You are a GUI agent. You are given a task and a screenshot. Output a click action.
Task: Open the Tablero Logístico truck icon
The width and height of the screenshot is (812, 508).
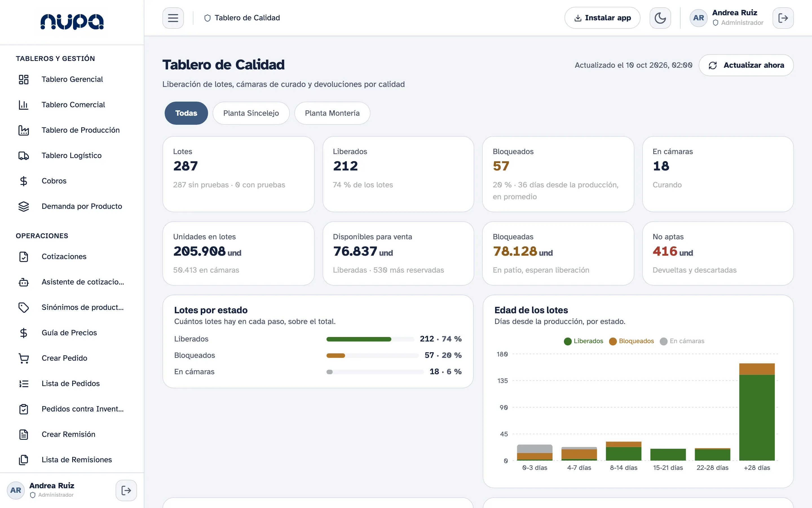[x=23, y=156]
